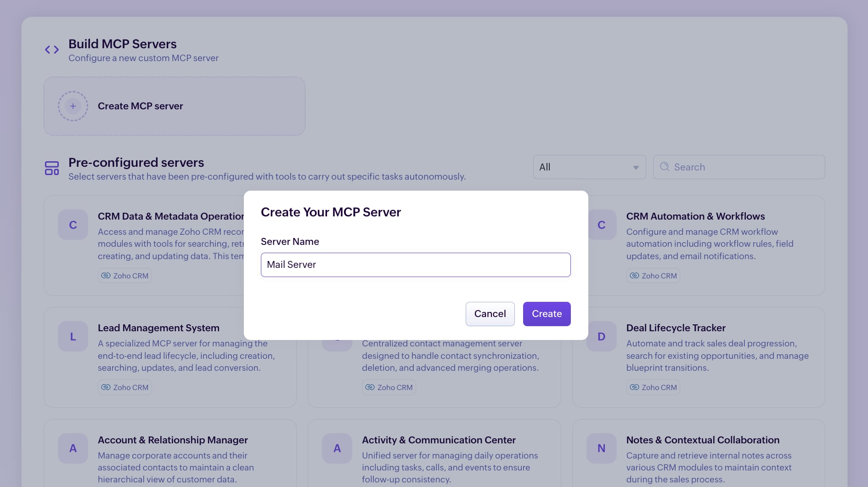Click the C avatar of CRM Automation & Workflows
Image resolution: width=868 pixels, height=487 pixels.
pos(601,225)
